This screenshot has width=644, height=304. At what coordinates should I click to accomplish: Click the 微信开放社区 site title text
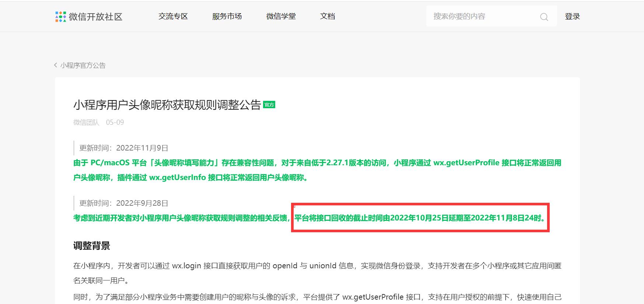[x=95, y=17]
